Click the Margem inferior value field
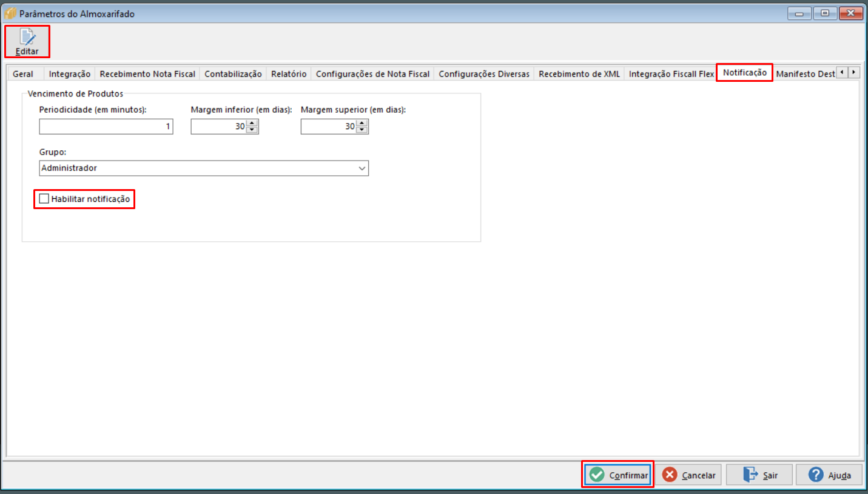 (218, 127)
